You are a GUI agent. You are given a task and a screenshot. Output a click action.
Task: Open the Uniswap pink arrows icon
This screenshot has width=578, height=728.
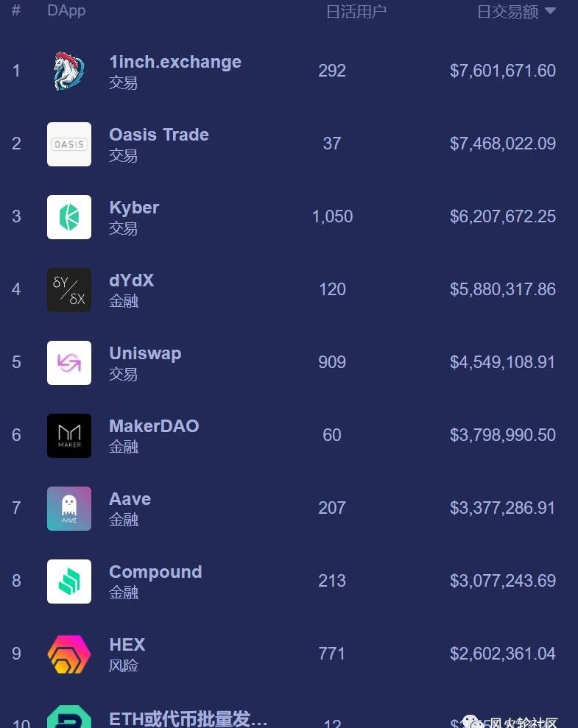pyautogui.click(x=69, y=363)
